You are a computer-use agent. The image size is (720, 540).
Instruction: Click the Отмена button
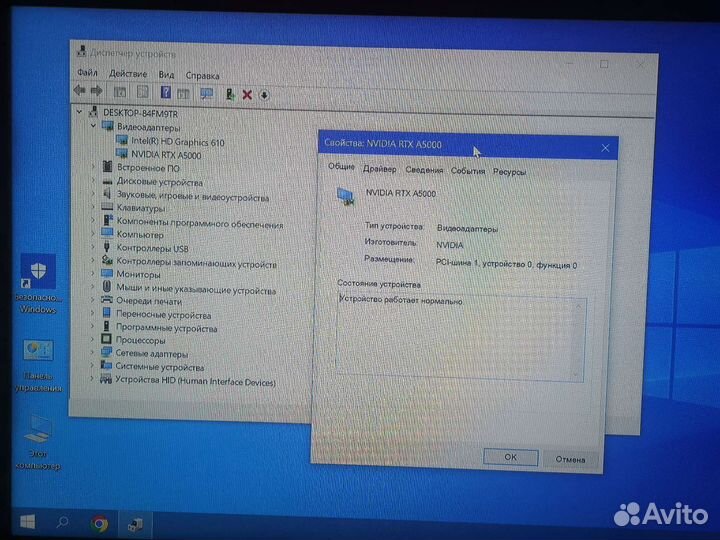coord(570,459)
